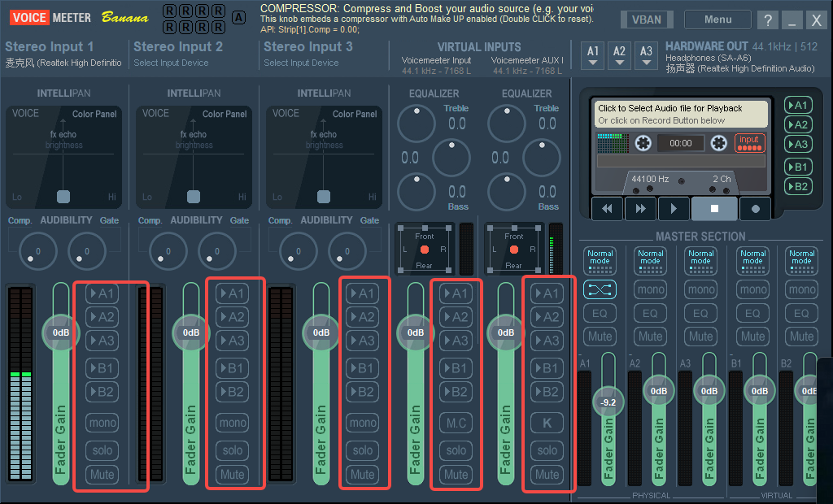
Task: Route the recorder to bus B2
Action: tap(798, 186)
